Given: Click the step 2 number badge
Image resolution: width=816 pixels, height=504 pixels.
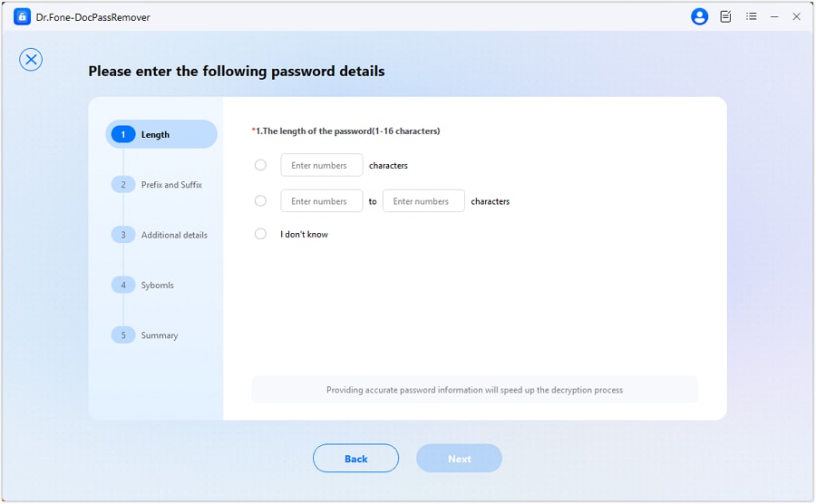Looking at the screenshot, I should [122, 185].
